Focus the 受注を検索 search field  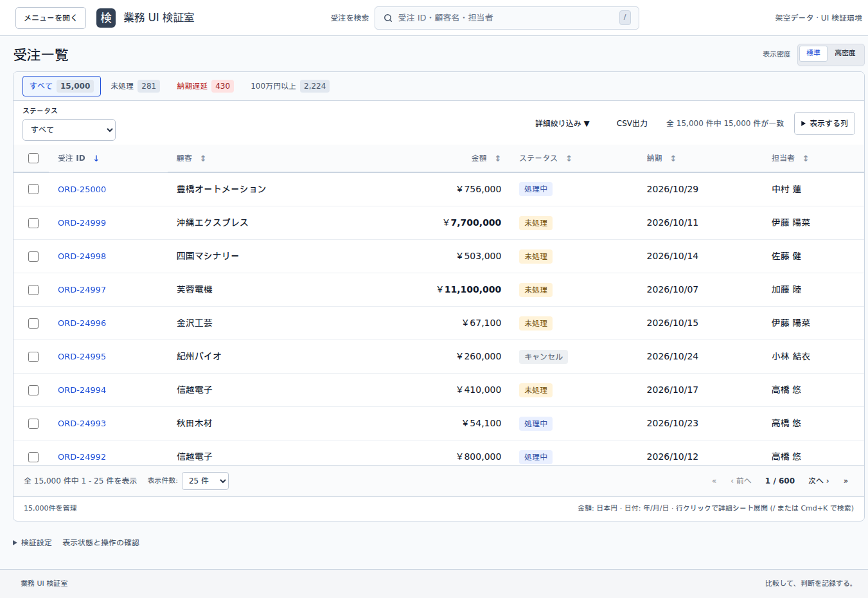pos(507,18)
